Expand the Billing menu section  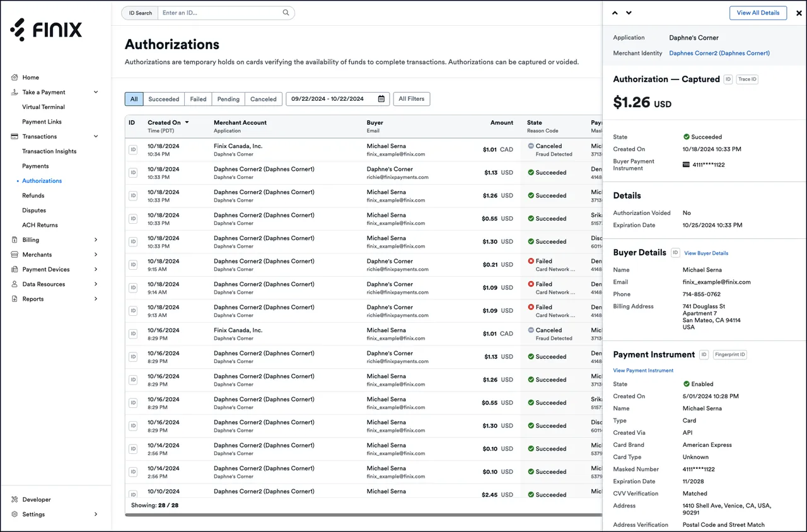point(96,240)
